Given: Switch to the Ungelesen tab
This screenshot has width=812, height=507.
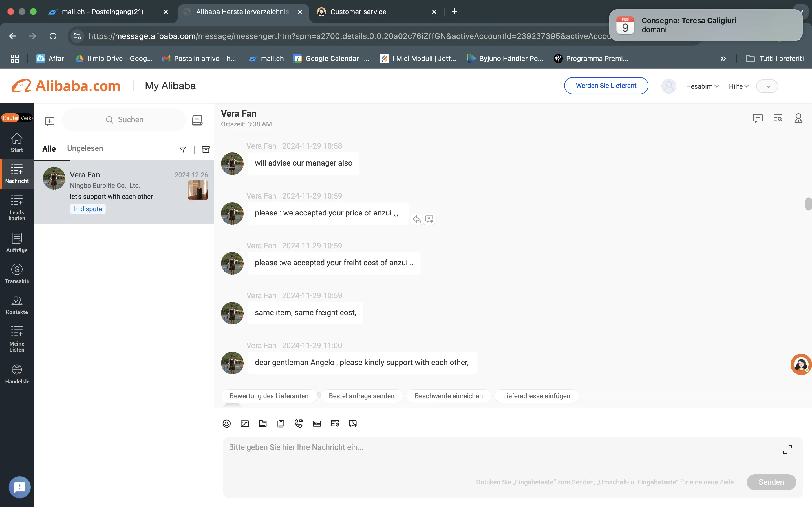Looking at the screenshot, I should tap(85, 148).
